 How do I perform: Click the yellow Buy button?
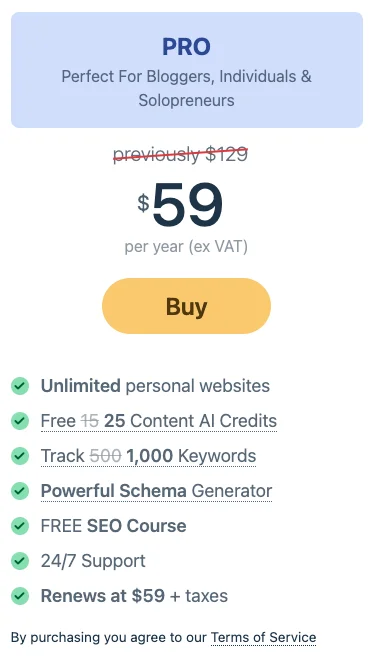[186, 306]
